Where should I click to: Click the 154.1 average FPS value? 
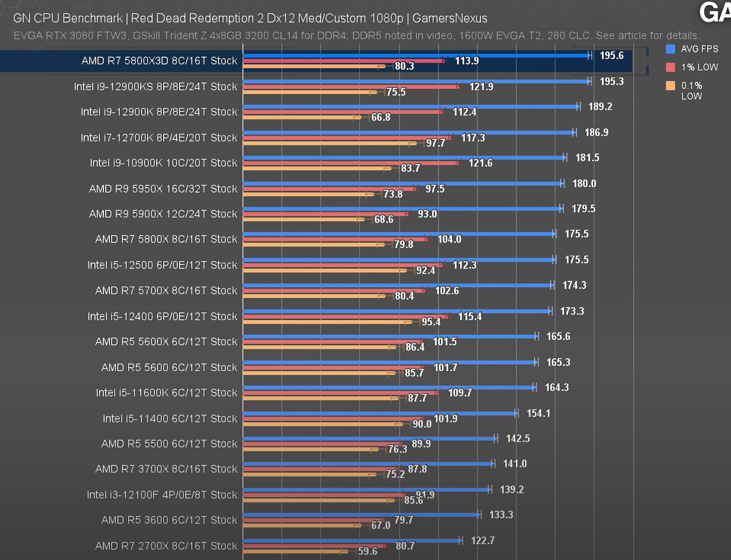click(539, 413)
